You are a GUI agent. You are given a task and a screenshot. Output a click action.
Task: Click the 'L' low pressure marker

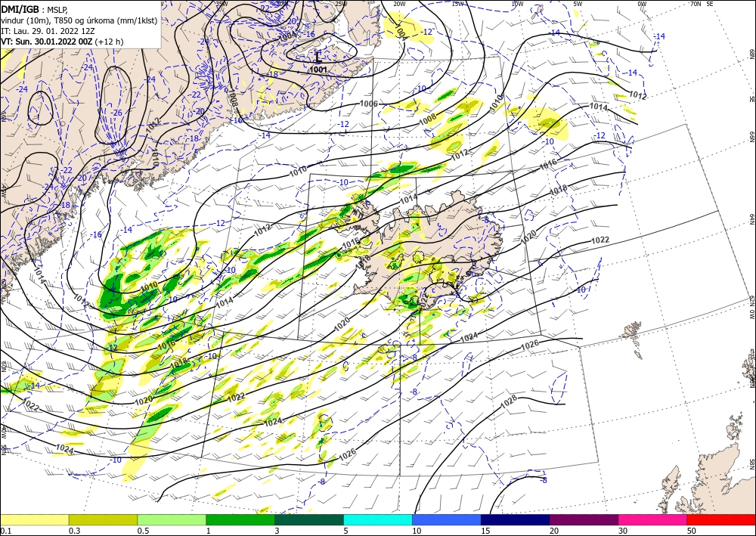click(x=318, y=57)
